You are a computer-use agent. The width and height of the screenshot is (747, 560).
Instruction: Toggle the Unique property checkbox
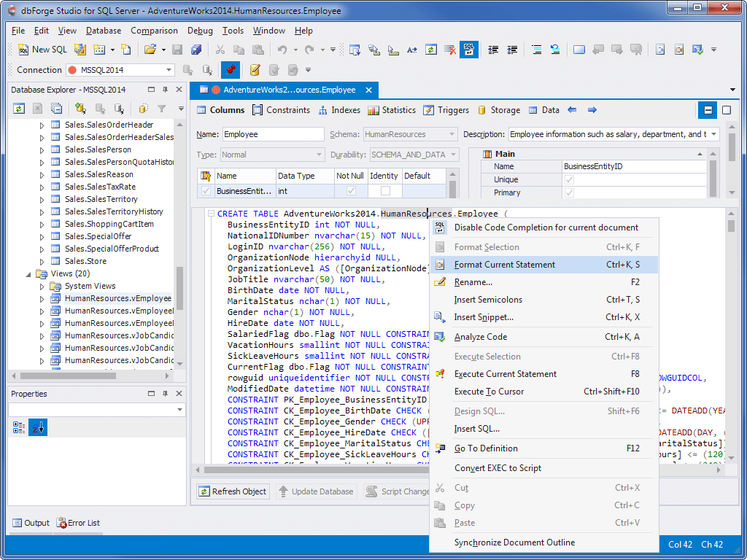pyautogui.click(x=569, y=179)
